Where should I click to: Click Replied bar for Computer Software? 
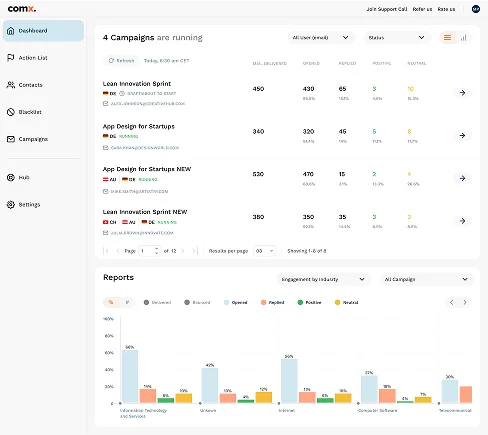click(387, 396)
